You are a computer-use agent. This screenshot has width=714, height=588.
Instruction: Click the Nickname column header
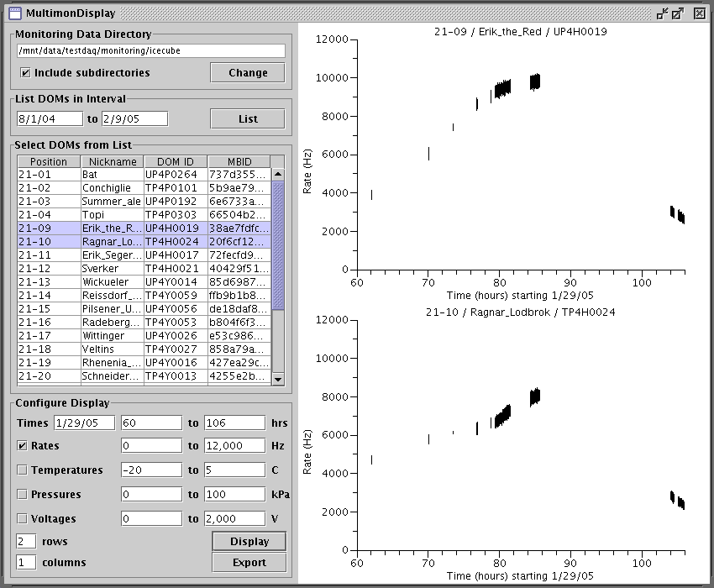pos(113,162)
